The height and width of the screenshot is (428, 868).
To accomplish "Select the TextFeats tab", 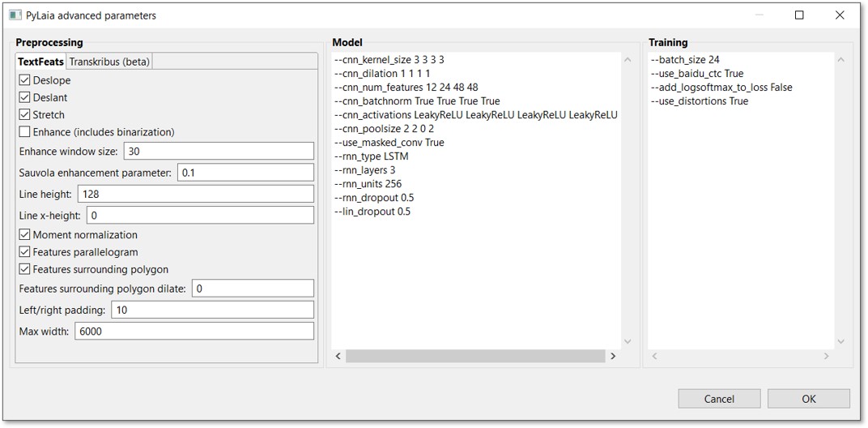I will pyautogui.click(x=40, y=62).
